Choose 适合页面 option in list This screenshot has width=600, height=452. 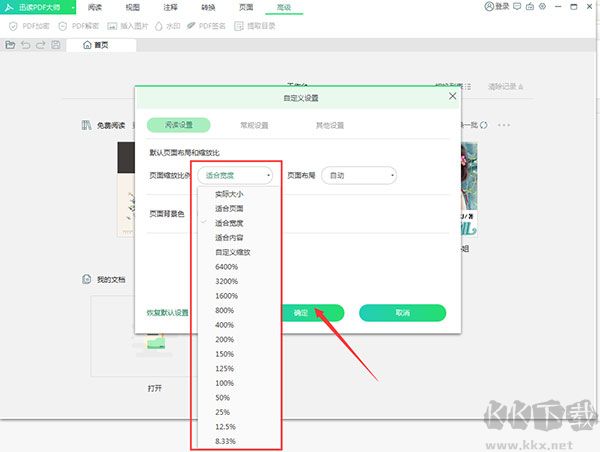229,208
